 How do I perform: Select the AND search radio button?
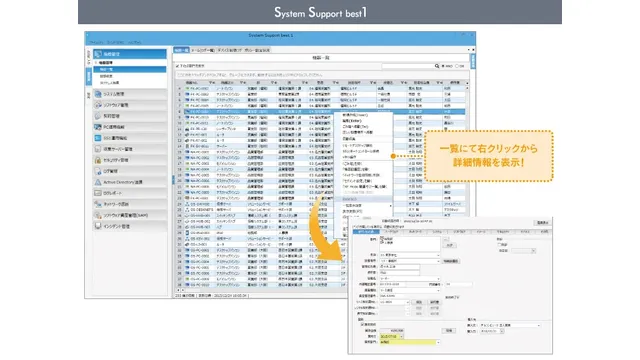443,66
